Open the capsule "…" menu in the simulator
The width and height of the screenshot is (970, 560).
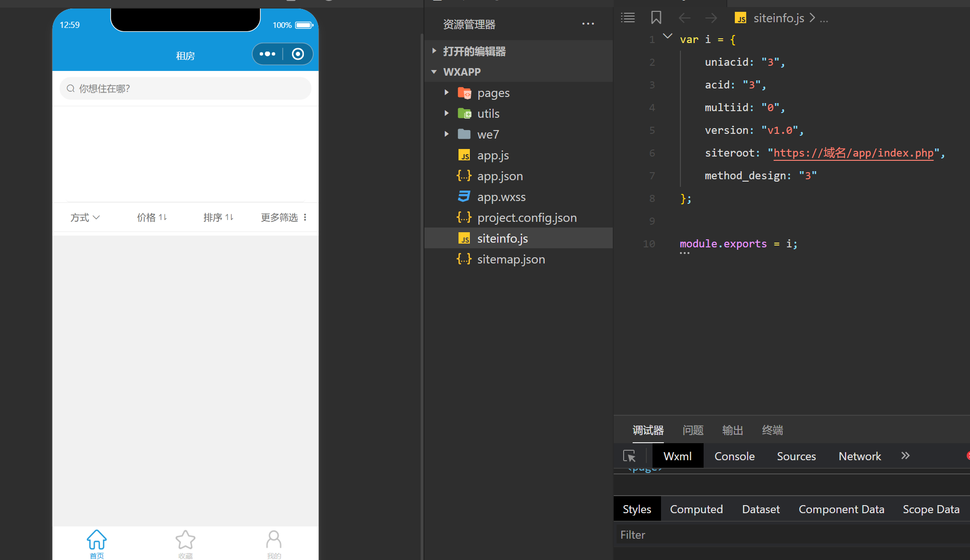click(268, 54)
